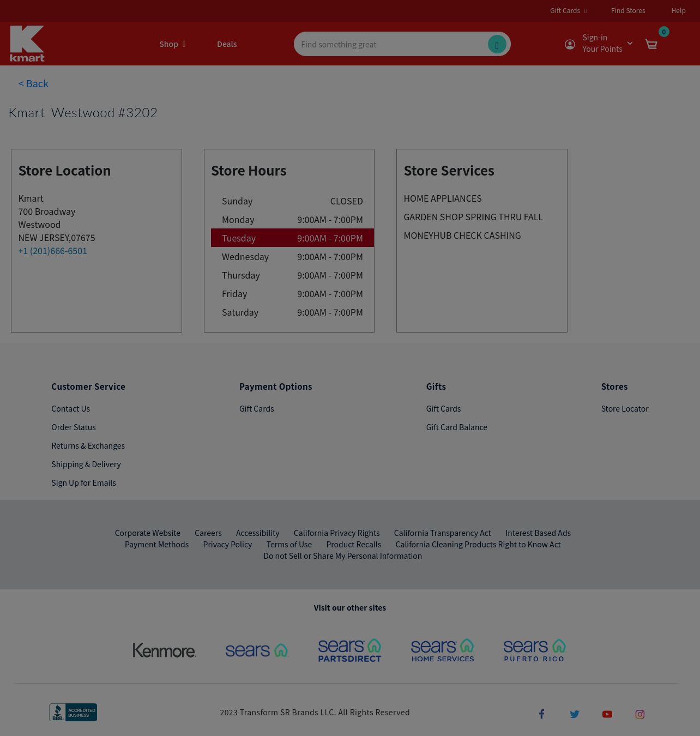
Task: Click the Sunday CLOSED hours row
Action: point(292,201)
